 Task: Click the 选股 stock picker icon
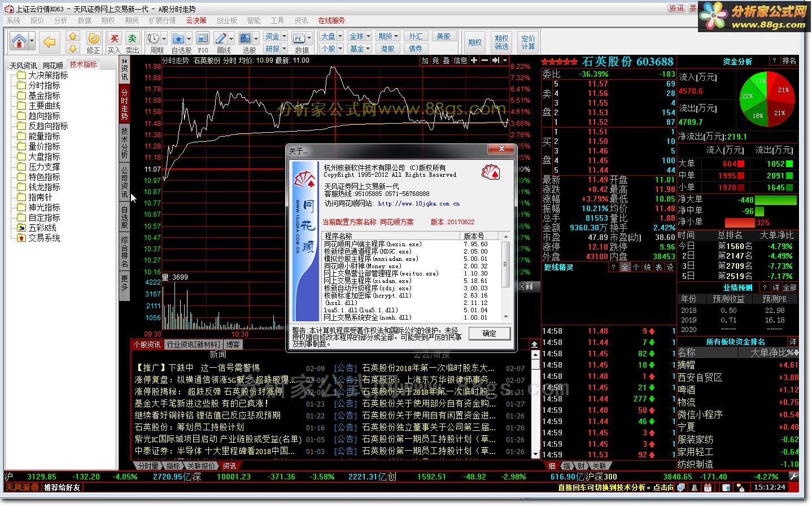[246, 38]
